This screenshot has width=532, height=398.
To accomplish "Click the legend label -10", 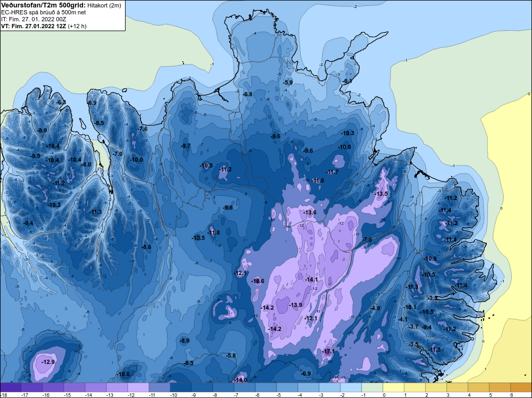I will [x=174, y=395].
